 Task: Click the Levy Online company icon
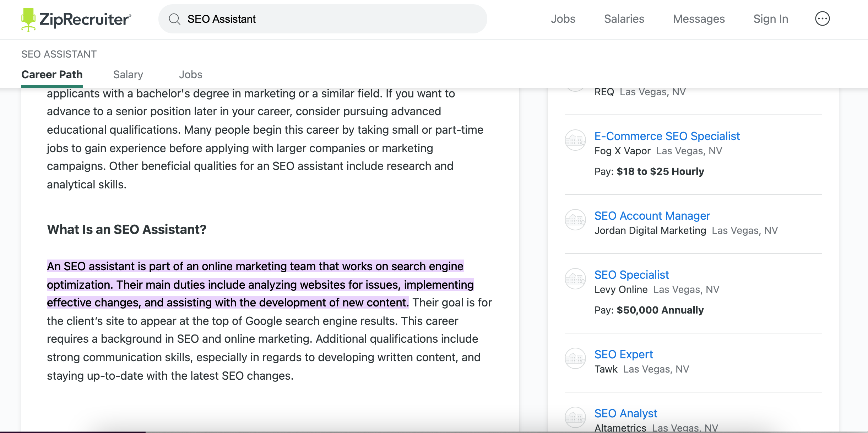tap(575, 279)
